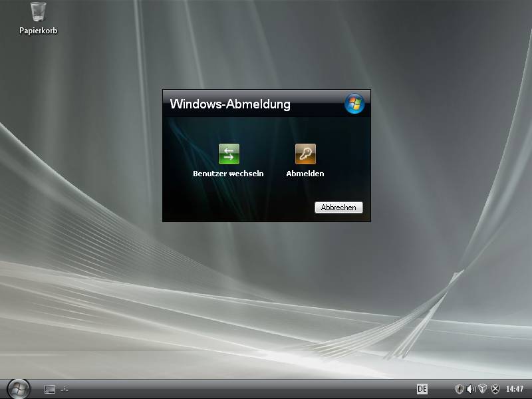Click the empty desktop wallpaper area
Image resolution: width=532 pixels, height=399 pixels.
tap(100, 199)
